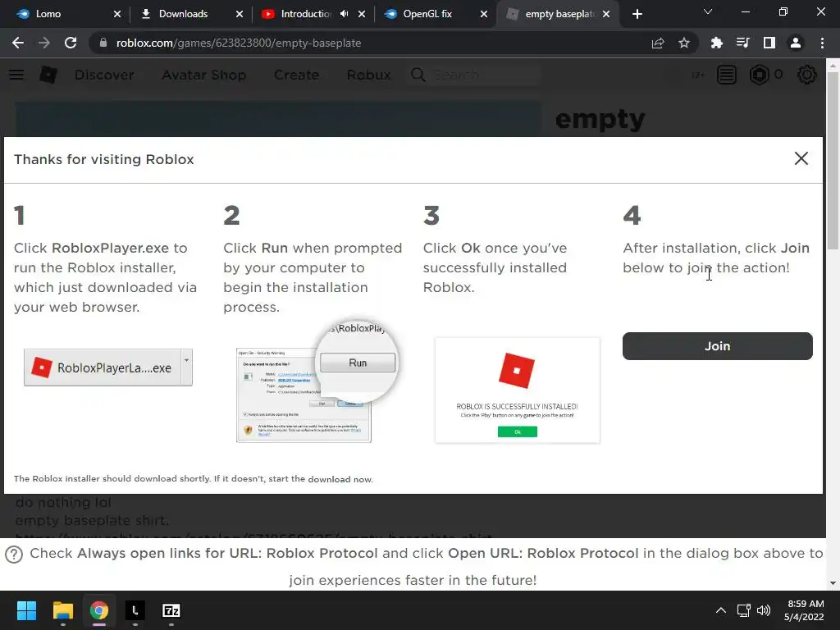Open the Avatar Shop menu item
Viewport: 840px width, 630px height.
203,75
